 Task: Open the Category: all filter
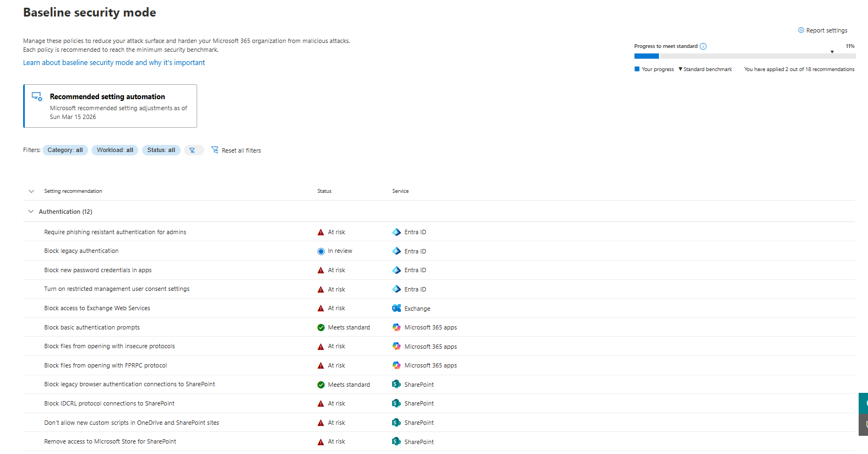[x=65, y=150]
